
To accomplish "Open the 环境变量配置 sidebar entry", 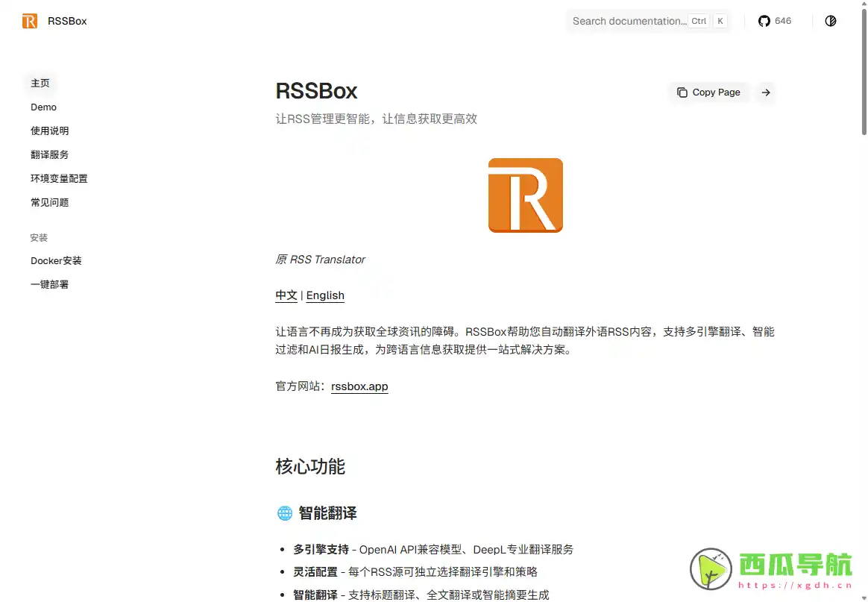I will coord(59,178).
